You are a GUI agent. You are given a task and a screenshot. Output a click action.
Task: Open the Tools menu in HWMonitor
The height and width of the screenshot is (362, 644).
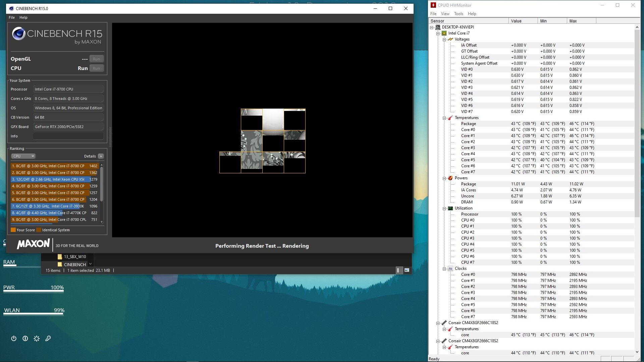[x=458, y=14]
